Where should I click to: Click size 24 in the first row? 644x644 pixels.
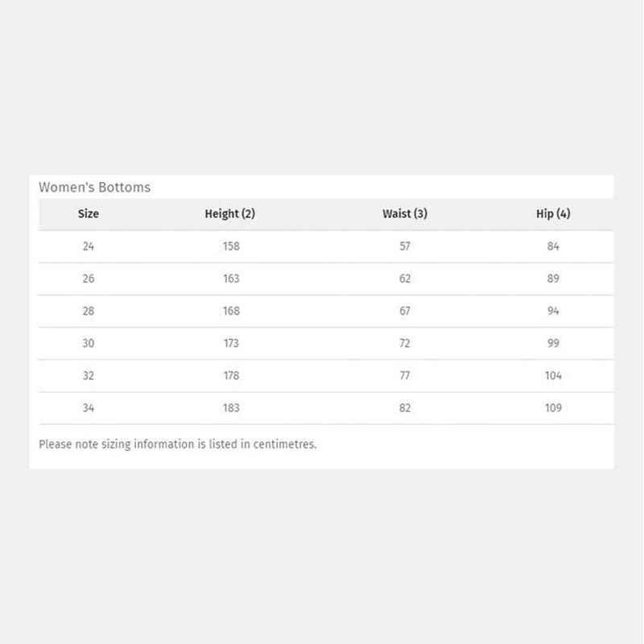tap(89, 246)
